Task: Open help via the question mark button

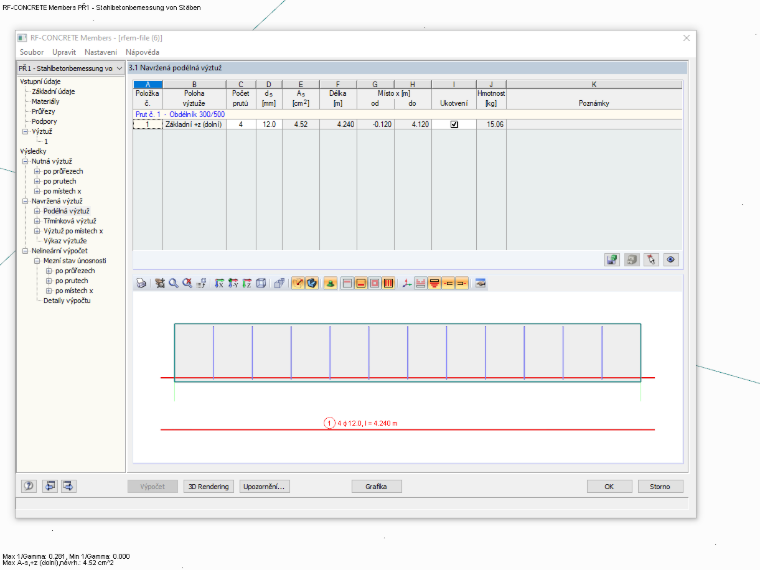Action: point(29,486)
